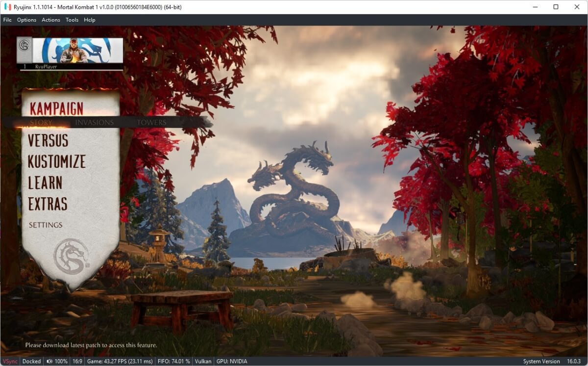588x366 pixels.
Task: Open the Tools menu
Action: click(x=72, y=20)
